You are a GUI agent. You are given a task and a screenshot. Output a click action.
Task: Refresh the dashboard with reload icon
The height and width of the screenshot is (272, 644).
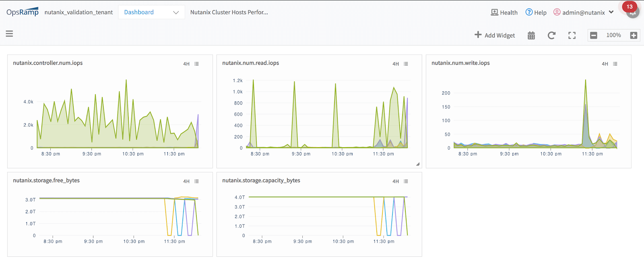pyautogui.click(x=551, y=35)
